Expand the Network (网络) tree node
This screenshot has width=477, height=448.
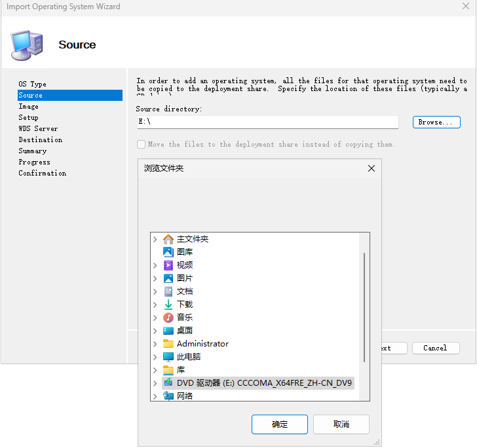click(155, 396)
